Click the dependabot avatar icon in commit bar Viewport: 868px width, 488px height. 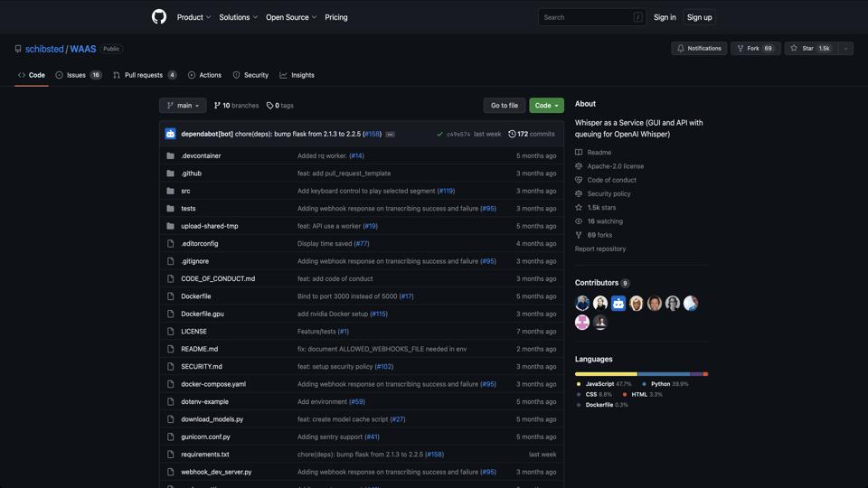coord(170,134)
